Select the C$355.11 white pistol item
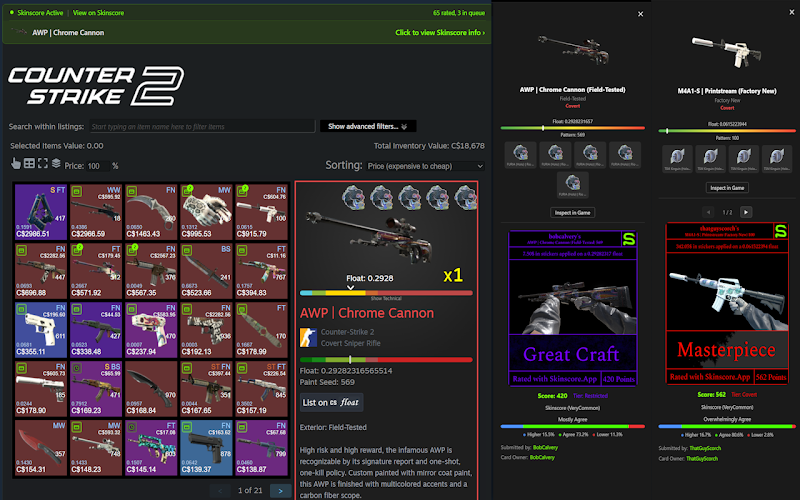Image resolution: width=800 pixels, height=500 pixels. [x=41, y=330]
